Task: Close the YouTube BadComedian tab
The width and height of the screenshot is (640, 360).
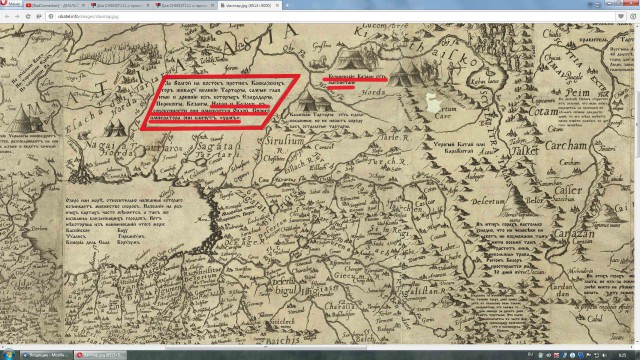Action: (x=83, y=5)
